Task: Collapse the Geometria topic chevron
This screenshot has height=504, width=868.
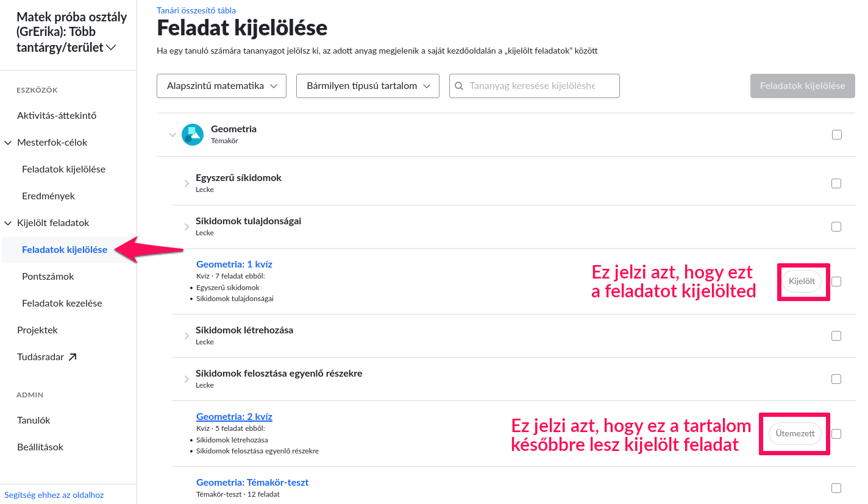Action: pyautogui.click(x=172, y=135)
